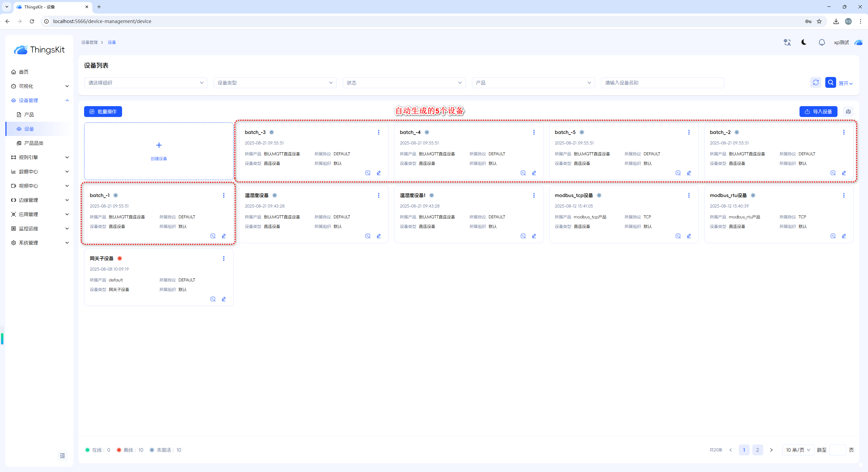
Task: Open the 请选择组织 dropdown
Action: coord(146,83)
